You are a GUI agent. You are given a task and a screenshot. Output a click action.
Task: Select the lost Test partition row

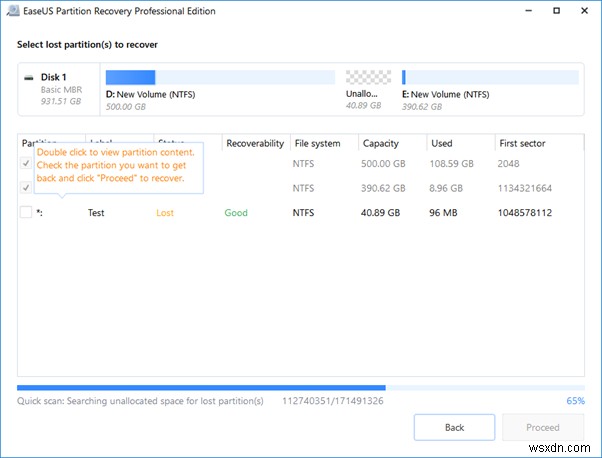[300, 212]
